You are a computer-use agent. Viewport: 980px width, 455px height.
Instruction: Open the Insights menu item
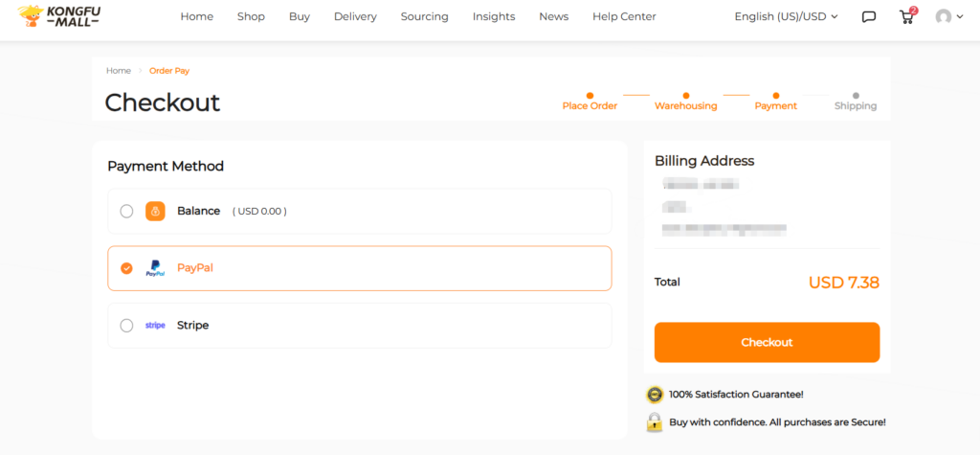point(494,17)
